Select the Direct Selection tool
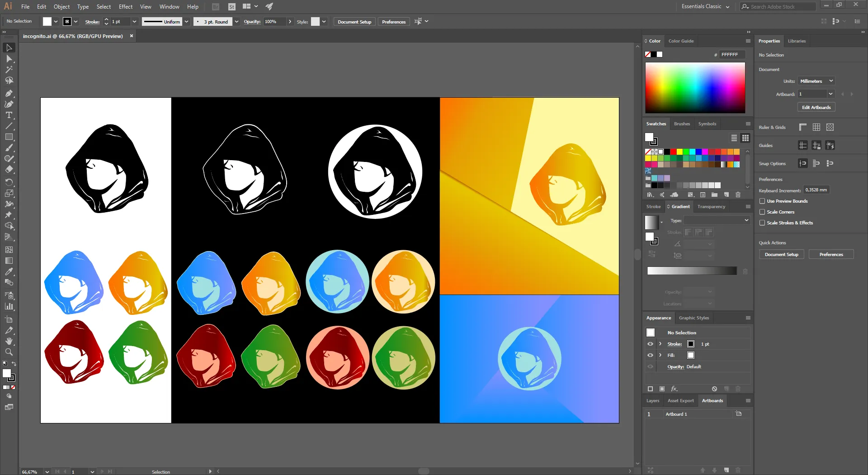Image resolution: width=868 pixels, height=475 pixels. pos(9,59)
